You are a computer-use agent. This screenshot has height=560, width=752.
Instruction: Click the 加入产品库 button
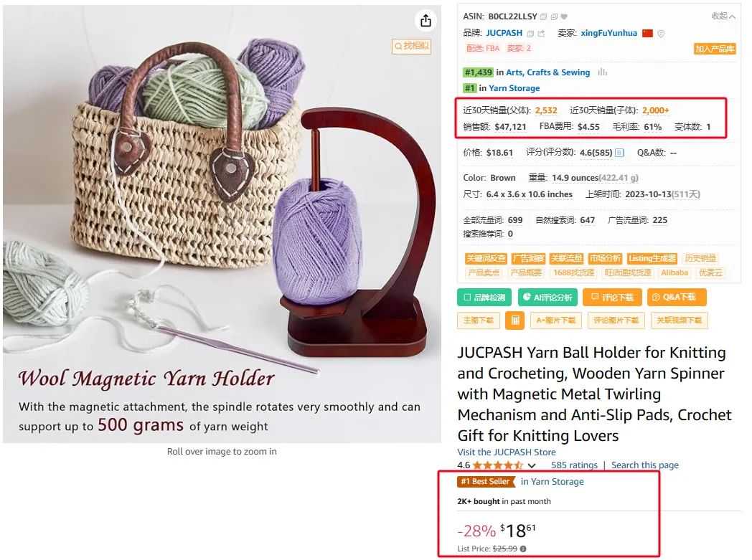point(715,49)
